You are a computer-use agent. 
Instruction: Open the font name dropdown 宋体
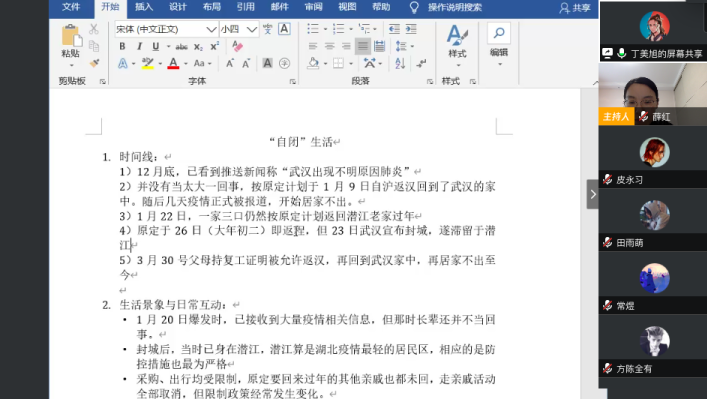166,29
